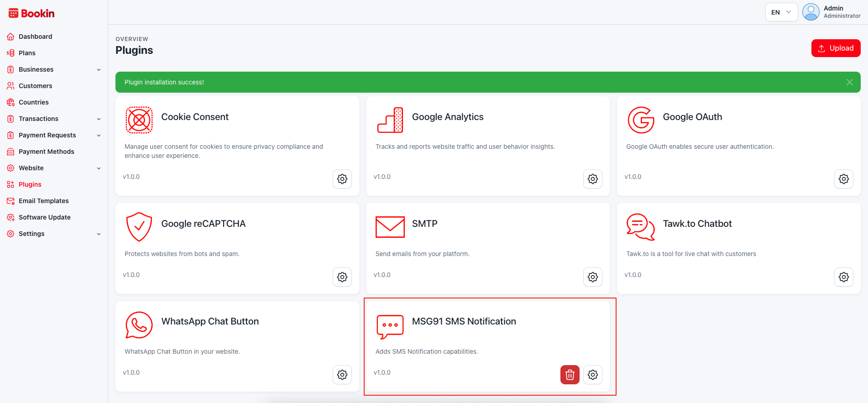Click the Payment Requests icon

(x=10, y=135)
